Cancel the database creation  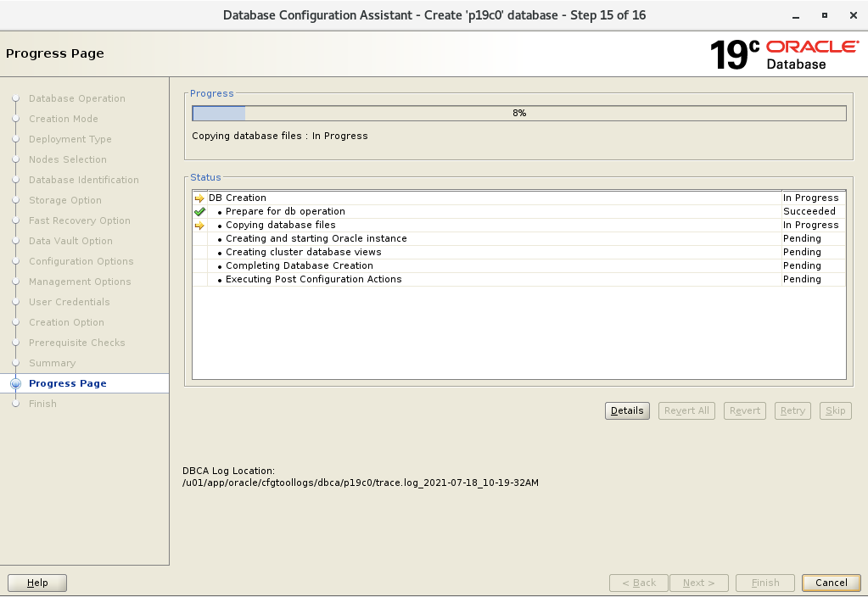(x=831, y=583)
